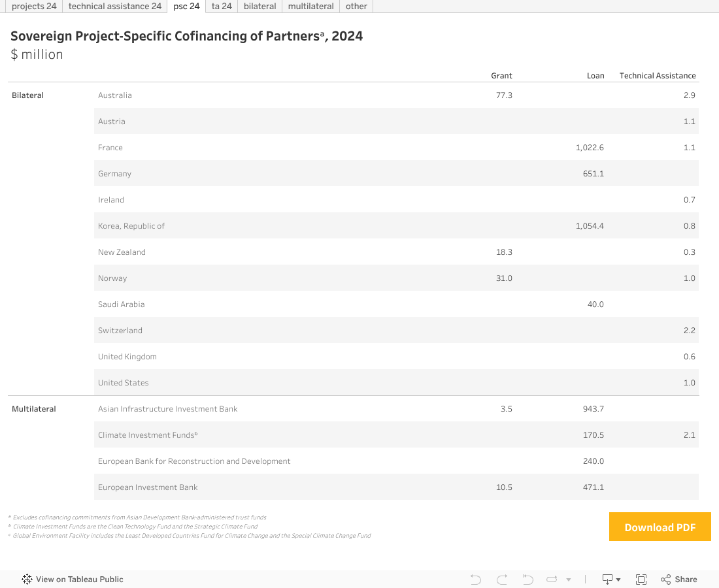The height and width of the screenshot is (588, 719).
Task: Click the Undo arrow icon
Action: 476,580
